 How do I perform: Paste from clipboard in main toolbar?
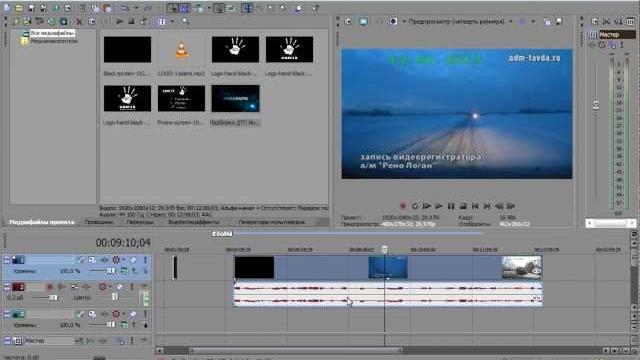pos(107,8)
